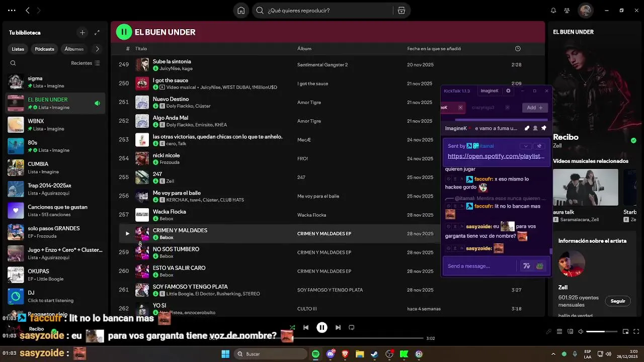The image size is (644, 362).
Task: Unpin the pinned message in KickTalk
Action: (x=539, y=146)
